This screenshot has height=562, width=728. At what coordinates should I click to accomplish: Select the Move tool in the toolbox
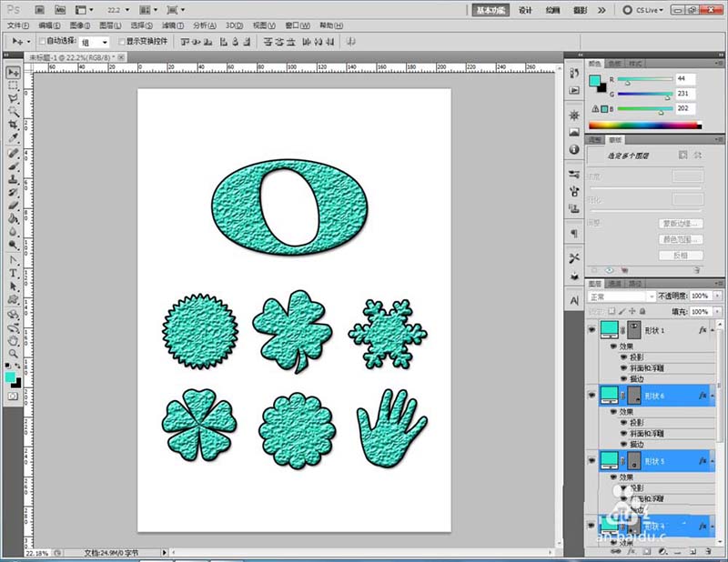tap(14, 72)
